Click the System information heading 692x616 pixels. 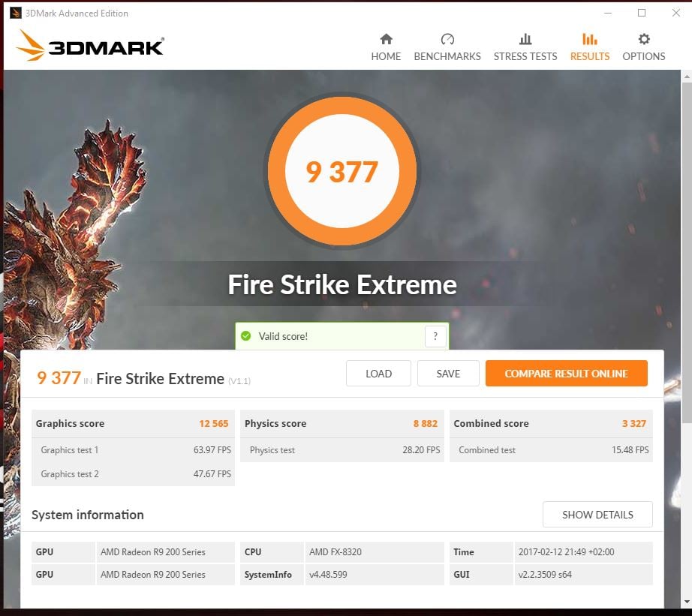pos(88,515)
